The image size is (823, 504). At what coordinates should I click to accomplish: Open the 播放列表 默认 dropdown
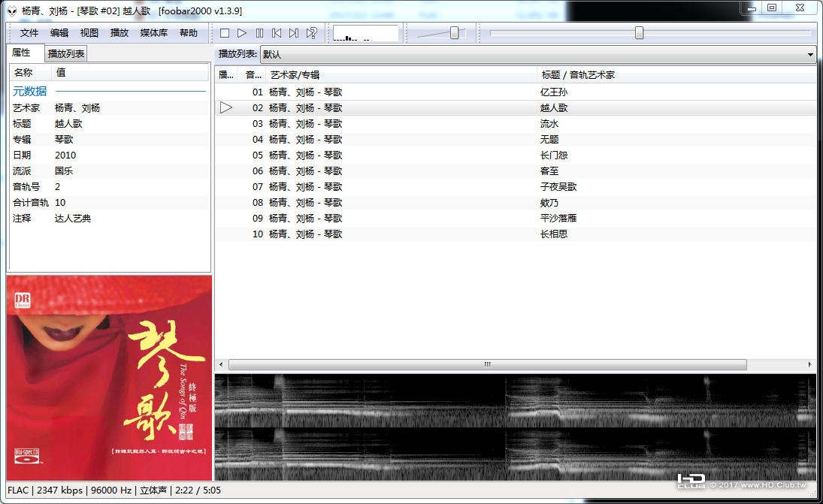click(538, 54)
